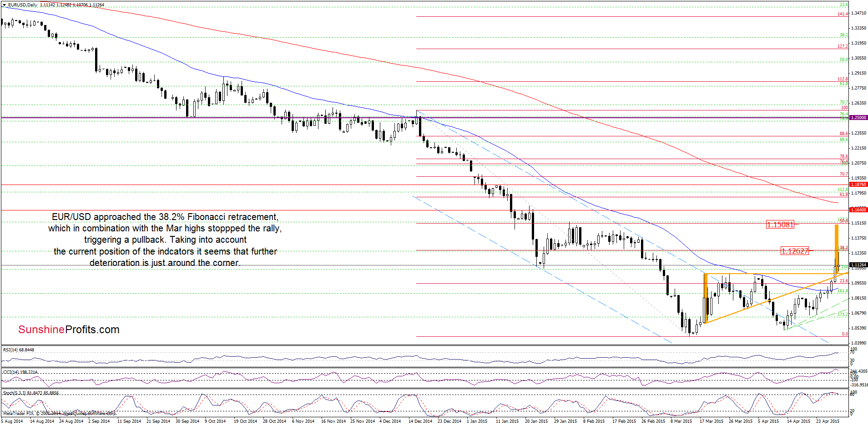The width and height of the screenshot is (868, 425).
Task: Click the 25 Nov 2014 date label
Action: [363, 421]
